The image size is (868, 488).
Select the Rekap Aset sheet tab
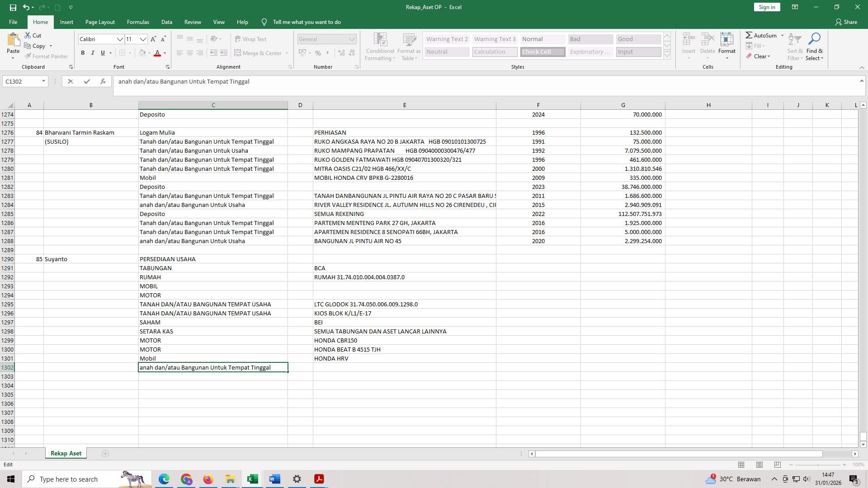(66, 453)
